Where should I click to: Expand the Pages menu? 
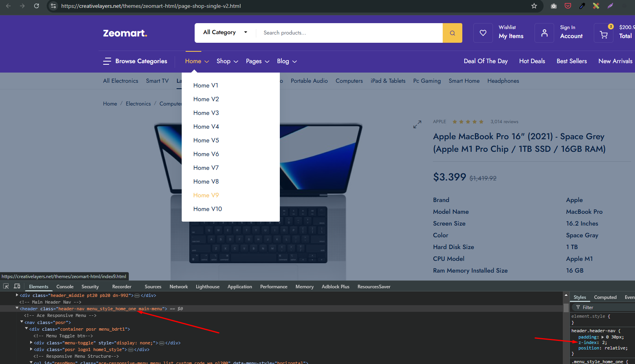pos(257,61)
